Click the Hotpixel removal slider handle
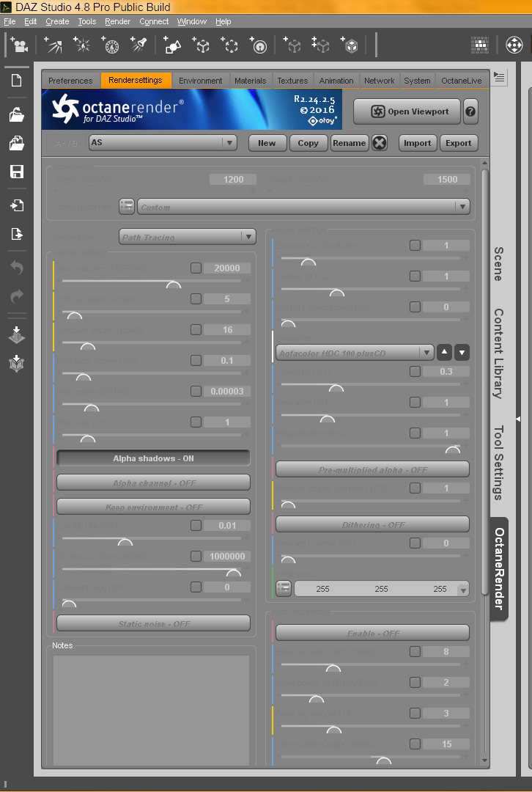532x792 pixels. 453,449
